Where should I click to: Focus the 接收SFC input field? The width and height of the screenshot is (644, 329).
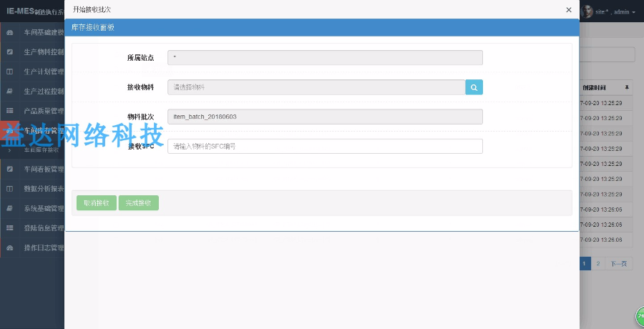[x=325, y=146]
